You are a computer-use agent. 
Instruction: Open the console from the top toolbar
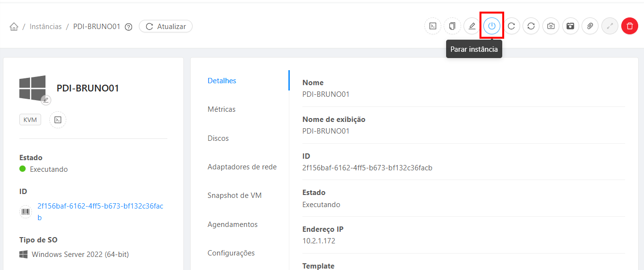tap(433, 26)
